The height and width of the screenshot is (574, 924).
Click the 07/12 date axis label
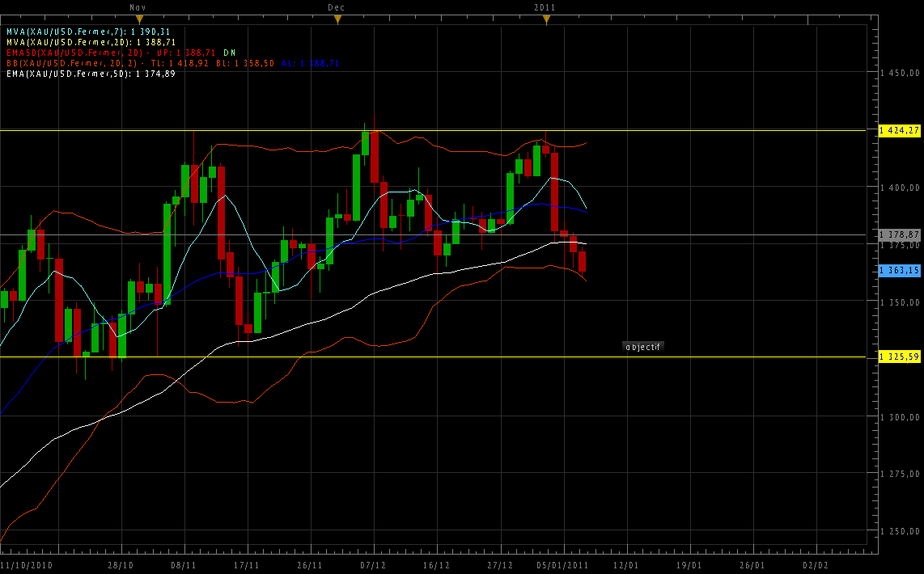[x=373, y=565]
